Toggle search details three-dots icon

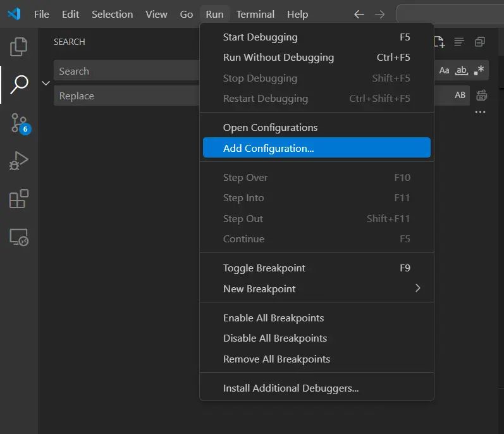point(480,112)
